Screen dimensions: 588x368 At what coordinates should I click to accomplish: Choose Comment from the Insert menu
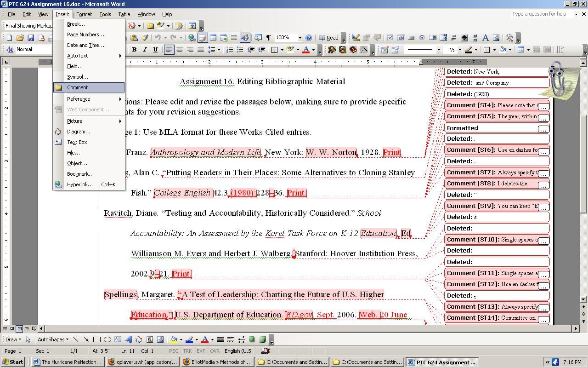tap(89, 87)
